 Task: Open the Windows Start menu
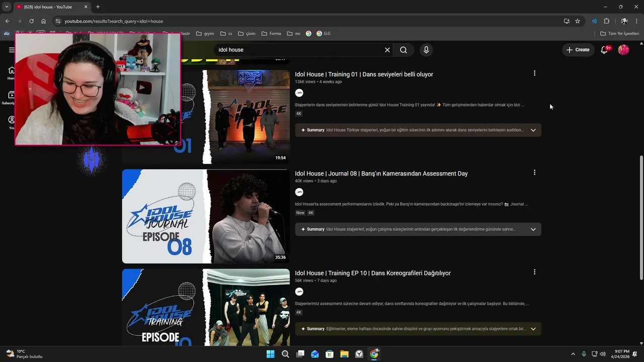[270, 354]
